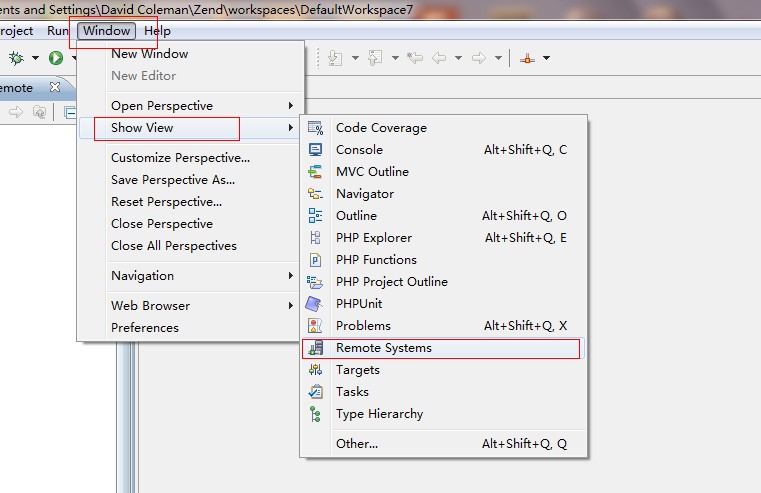Expand the Web Browser submenu
Viewport: 761px width, 493px height.
189,306
